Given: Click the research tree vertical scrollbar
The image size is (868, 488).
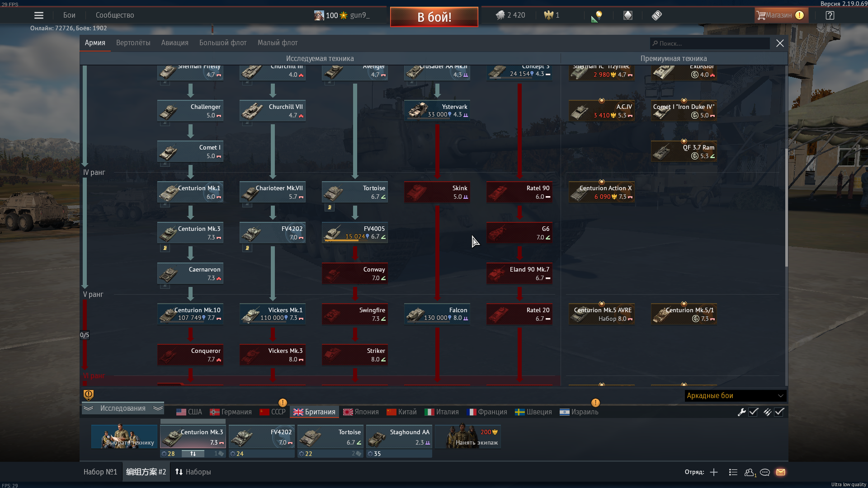Looking at the screenshot, I should tap(787, 208).
